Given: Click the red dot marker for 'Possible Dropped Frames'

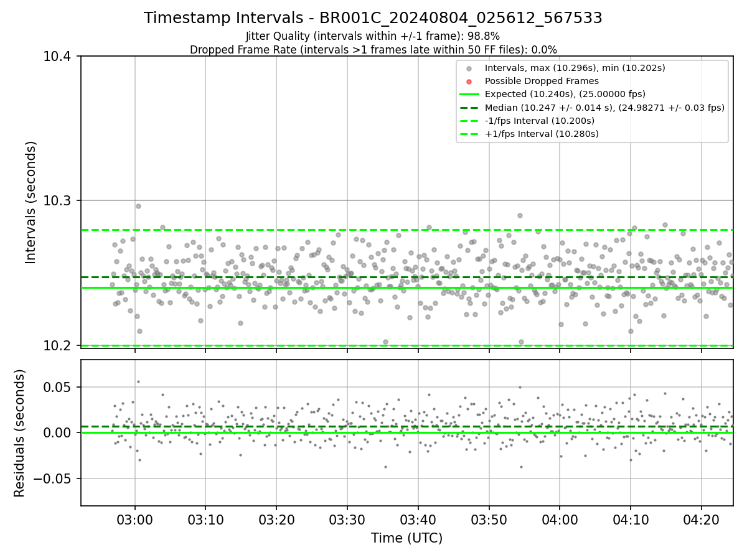Looking at the screenshot, I should (x=469, y=82).
